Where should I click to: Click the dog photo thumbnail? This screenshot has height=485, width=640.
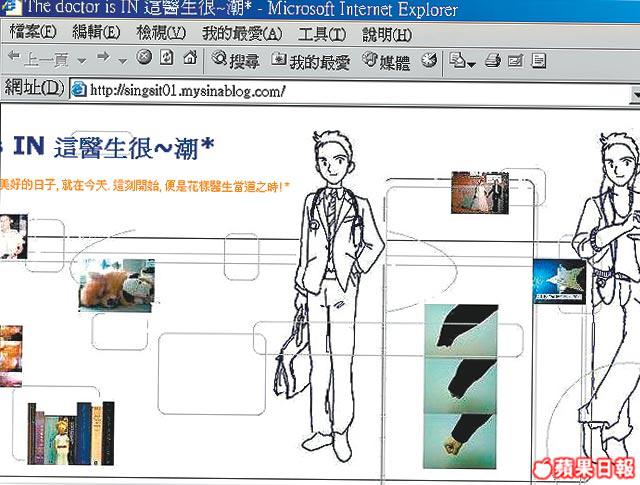point(116,285)
